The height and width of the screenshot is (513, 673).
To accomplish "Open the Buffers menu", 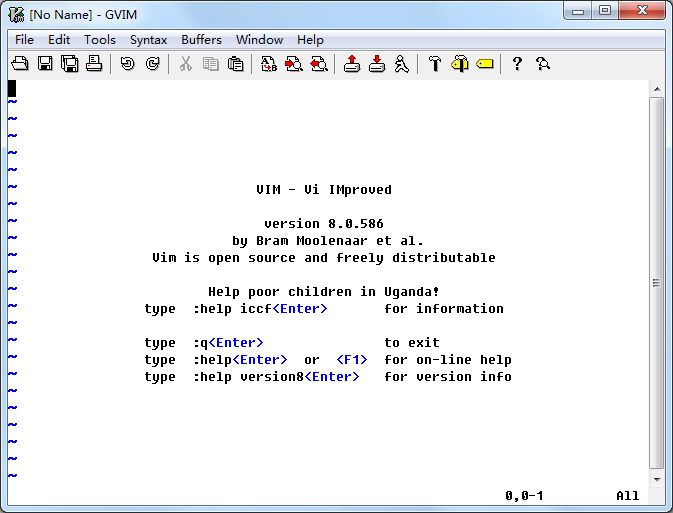I will point(201,40).
